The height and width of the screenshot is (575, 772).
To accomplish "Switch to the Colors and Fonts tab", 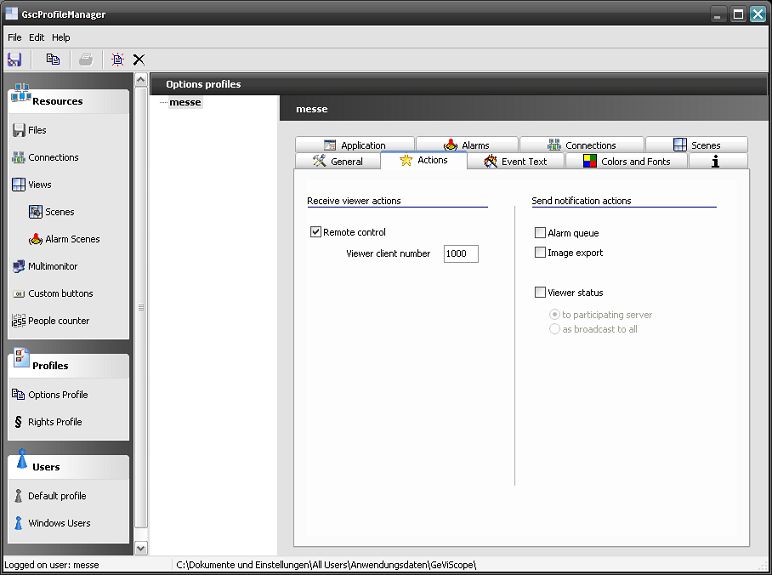I will pyautogui.click(x=626, y=161).
